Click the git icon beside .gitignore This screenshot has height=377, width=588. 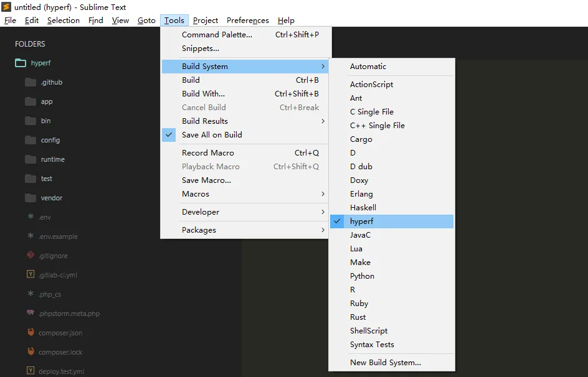[31, 255]
